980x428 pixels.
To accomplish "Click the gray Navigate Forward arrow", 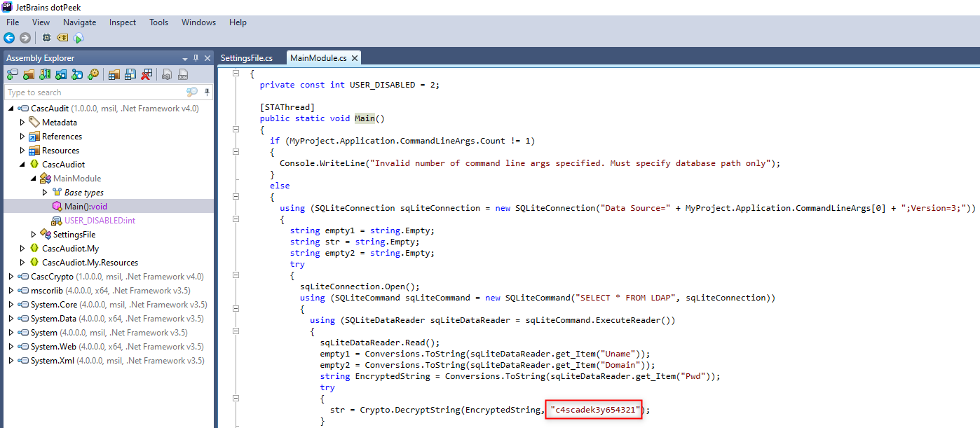I will pos(25,38).
